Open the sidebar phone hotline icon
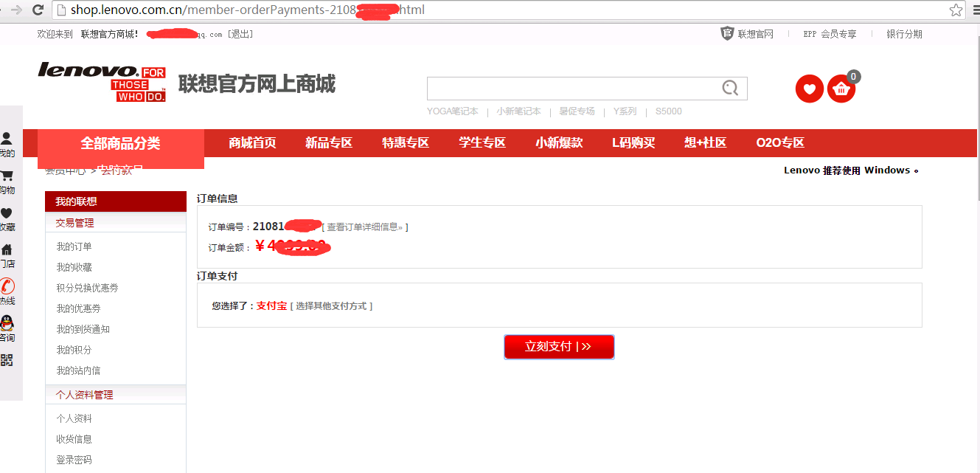This screenshot has height=473, width=980. click(x=7, y=286)
